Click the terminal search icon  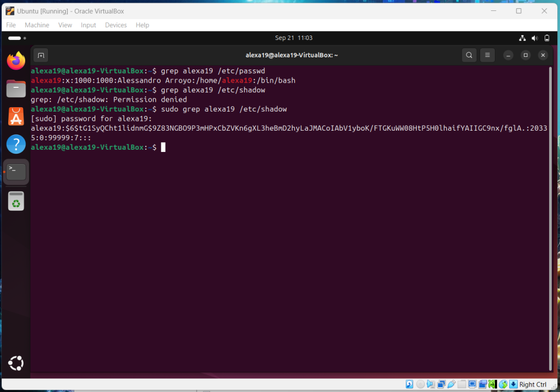click(469, 55)
